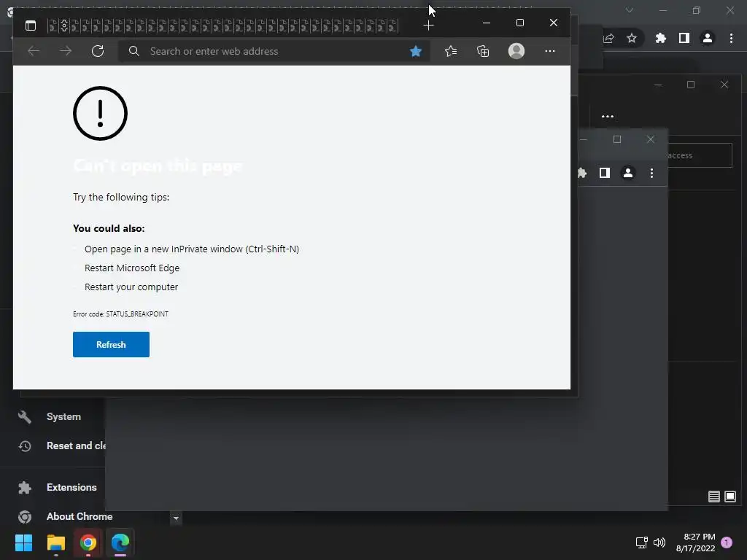
Task: Open Extensions puzzle icon in top Chrome window
Action: [660, 38]
